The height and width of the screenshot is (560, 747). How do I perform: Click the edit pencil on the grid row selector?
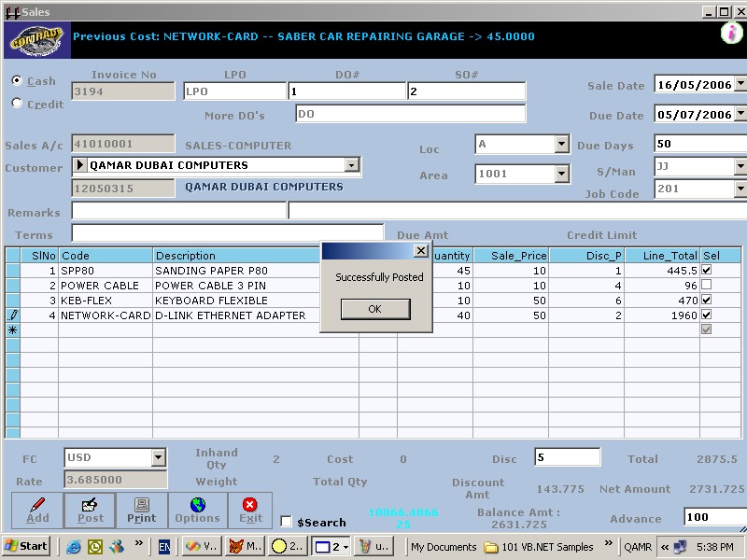(x=12, y=315)
